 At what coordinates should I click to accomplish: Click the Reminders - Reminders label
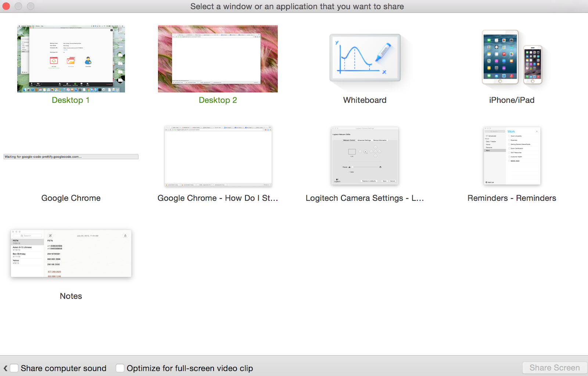(x=512, y=198)
